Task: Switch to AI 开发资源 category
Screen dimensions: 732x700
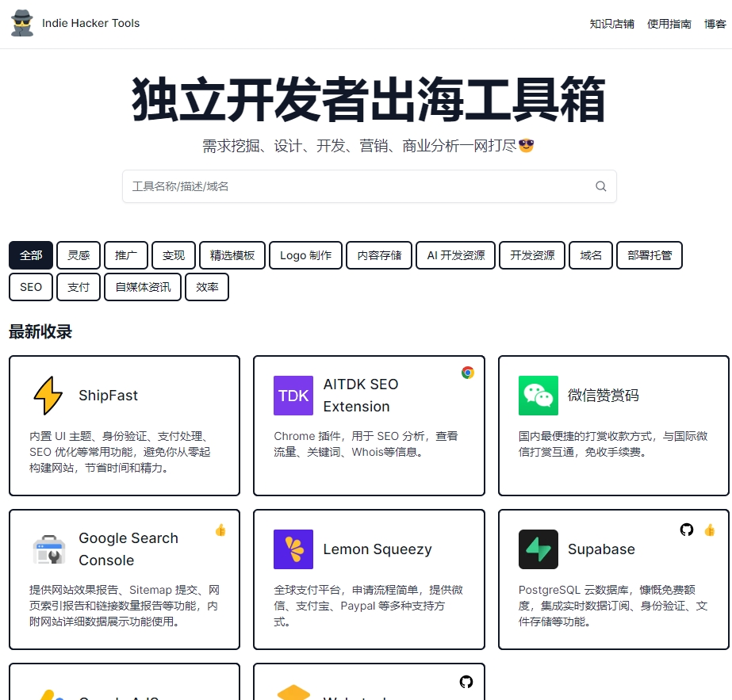Action: pos(456,255)
